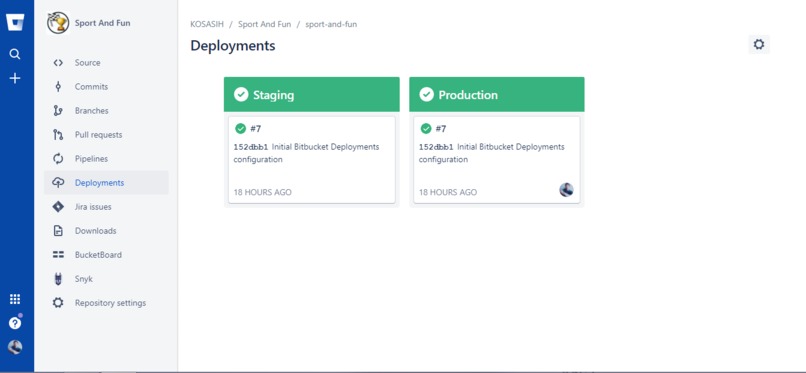
Task: Open the app switcher grid icon
Action: coord(15,299)
